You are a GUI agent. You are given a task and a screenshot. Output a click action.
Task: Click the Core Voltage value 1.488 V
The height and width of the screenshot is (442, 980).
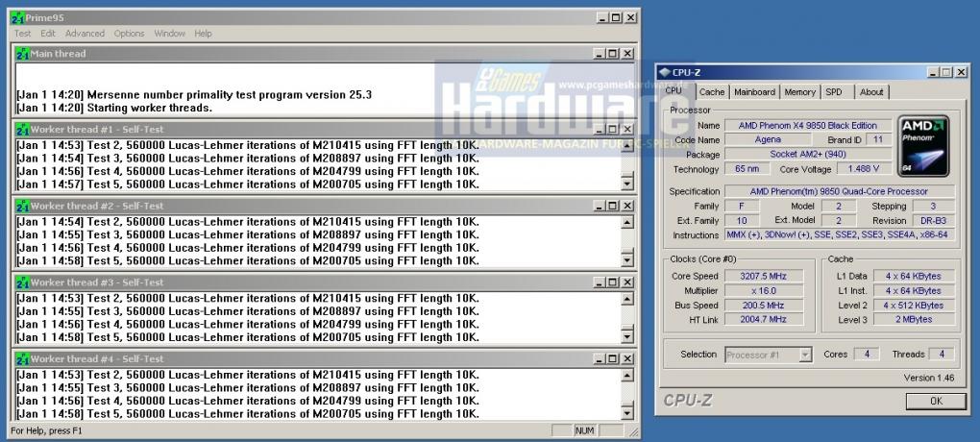coord(864,169)
